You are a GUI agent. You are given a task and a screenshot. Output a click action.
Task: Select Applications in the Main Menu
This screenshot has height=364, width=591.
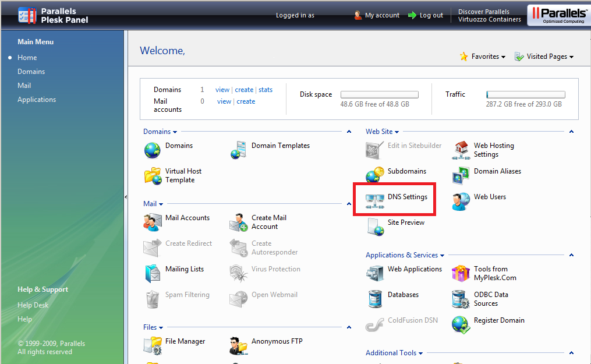tap(37, 100)
